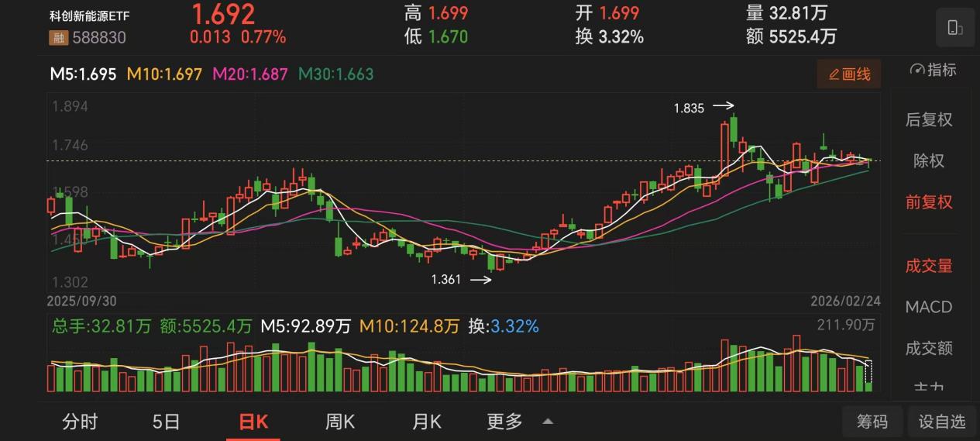This screenshot has height=441, width=980.
Task: Tap the 更多 up-arrow triangle
Action: (x=548, y=422)
